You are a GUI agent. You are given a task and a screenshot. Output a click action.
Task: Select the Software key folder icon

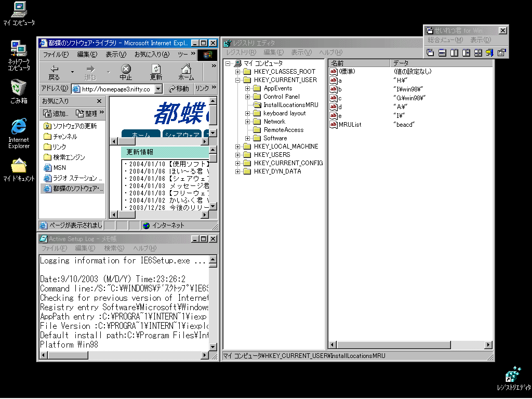(257, 138)
